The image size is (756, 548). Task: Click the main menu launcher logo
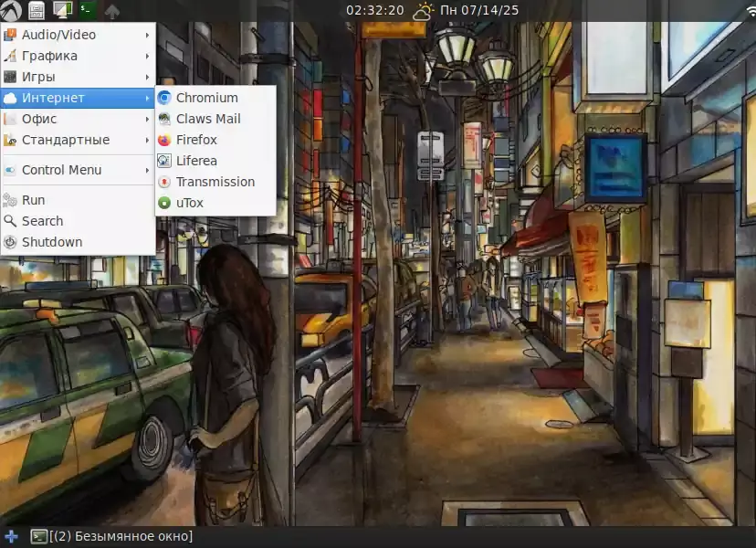tap(11, 10)
